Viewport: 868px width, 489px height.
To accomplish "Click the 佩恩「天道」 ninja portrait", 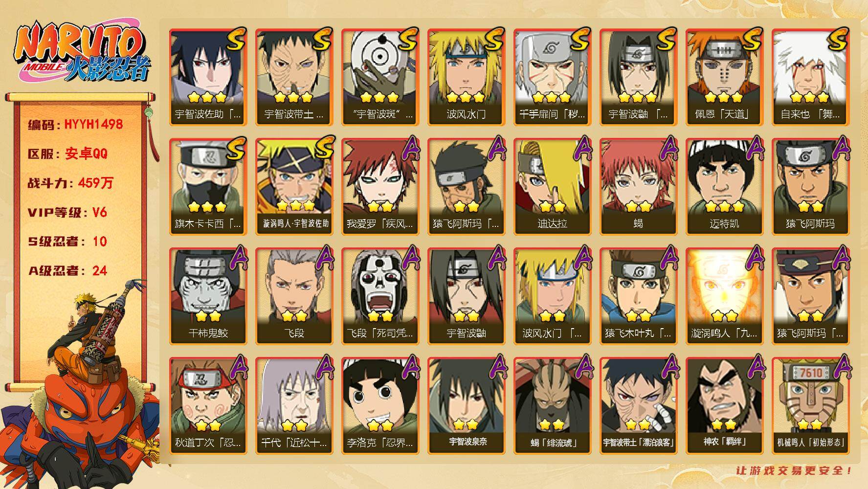I will coord(725,77).
